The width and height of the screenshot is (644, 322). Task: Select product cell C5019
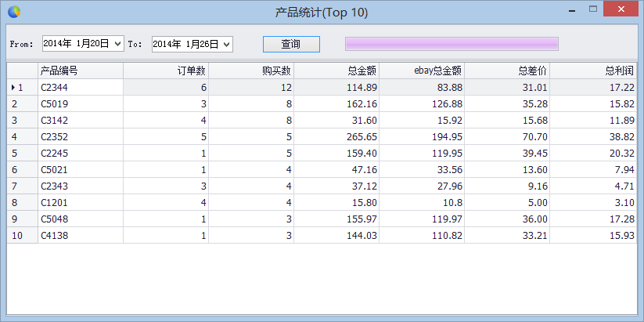(80, 103)
